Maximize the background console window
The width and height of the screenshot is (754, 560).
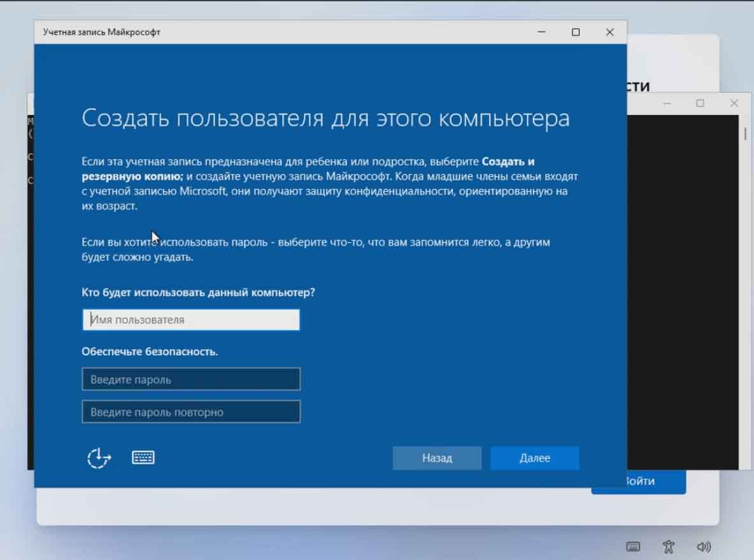[700, 103]
